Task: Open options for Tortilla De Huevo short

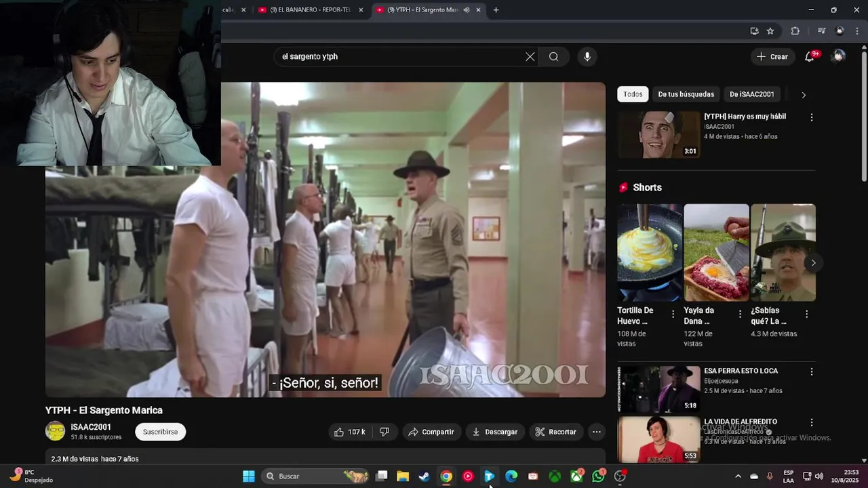Action: coord(673,314)
